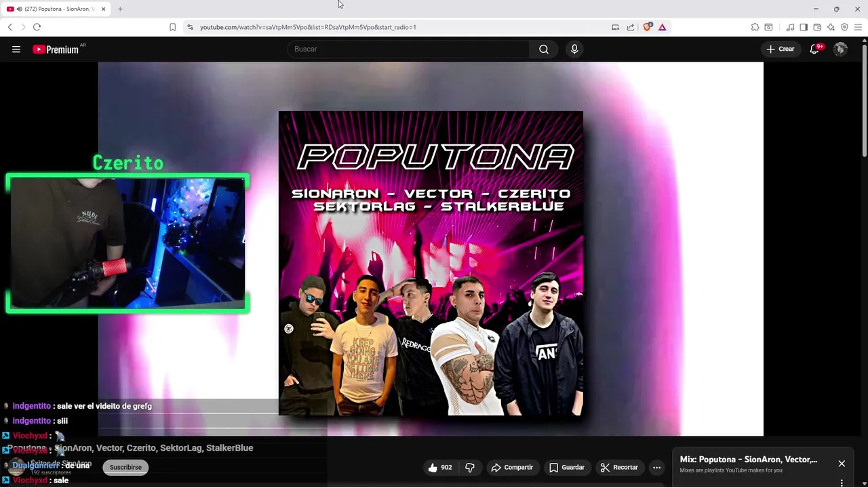
Task: Click the 'Czerito' webcam overlay label
Action: tap(128, 163)
